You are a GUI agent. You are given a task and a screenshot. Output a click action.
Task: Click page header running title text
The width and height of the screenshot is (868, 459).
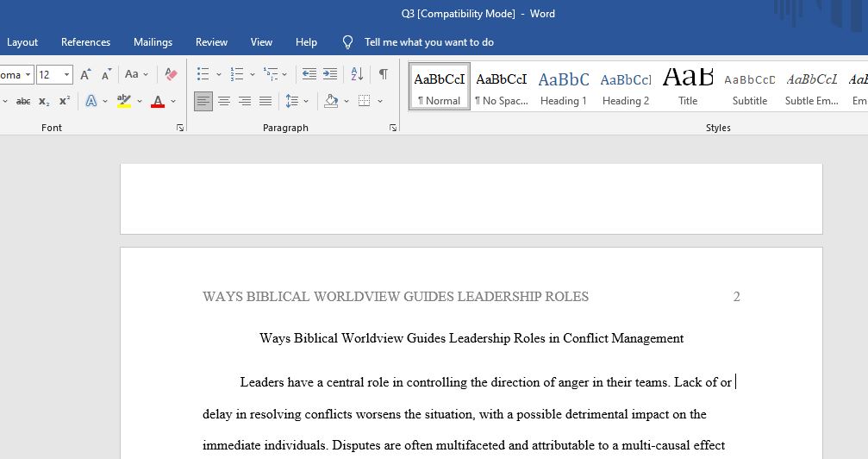pos(396,297)
